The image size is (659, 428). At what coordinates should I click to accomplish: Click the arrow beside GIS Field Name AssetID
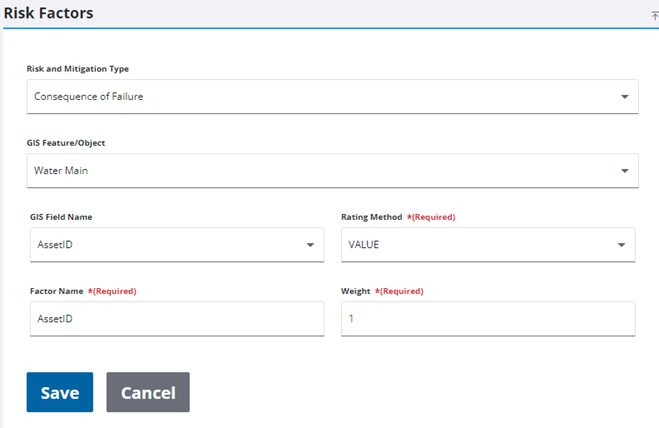308,244
